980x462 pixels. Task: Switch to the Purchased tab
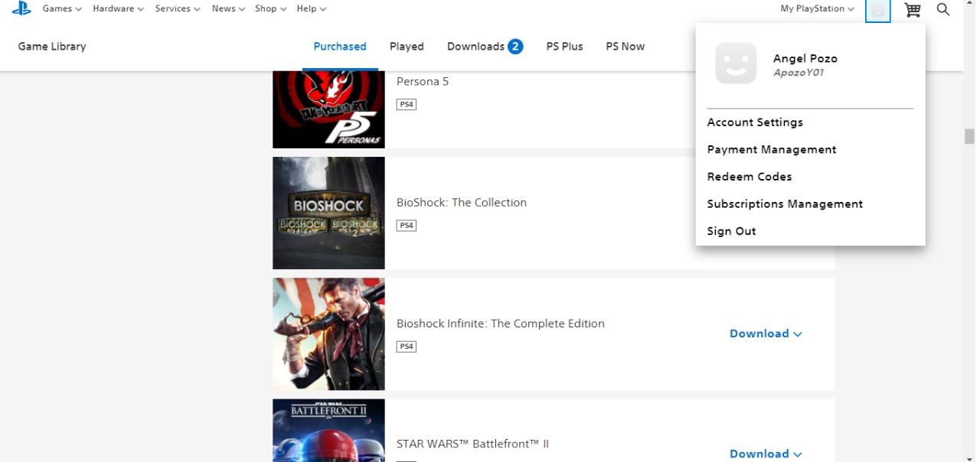click(340, 47)
